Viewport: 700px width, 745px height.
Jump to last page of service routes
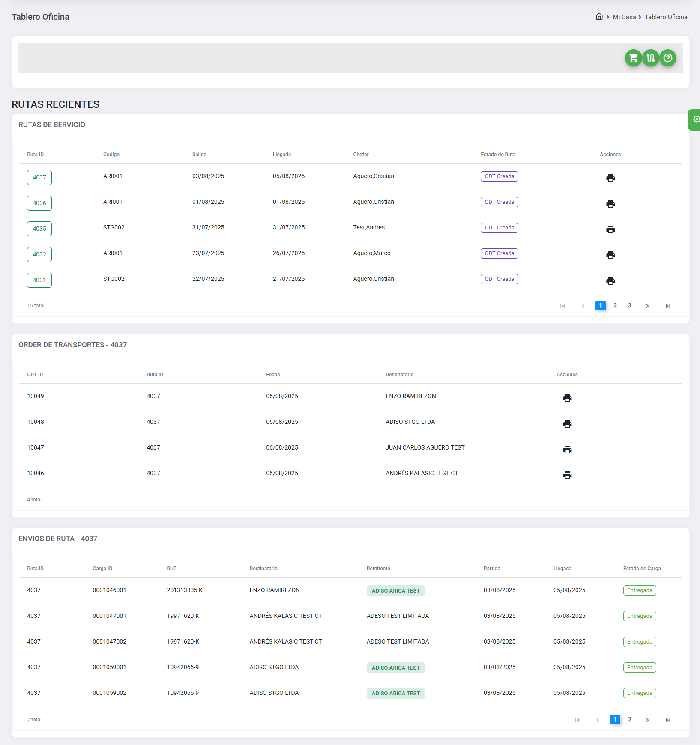tap(667, 306)
